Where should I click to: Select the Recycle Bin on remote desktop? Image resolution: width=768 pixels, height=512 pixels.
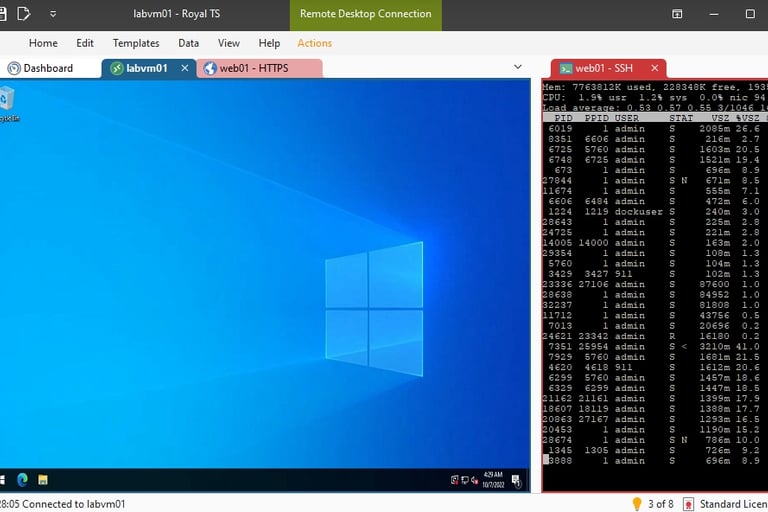pos(8,104)
